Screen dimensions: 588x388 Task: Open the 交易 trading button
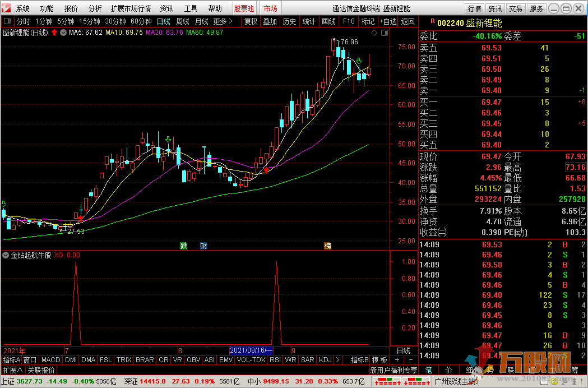[x=516, y=8]
